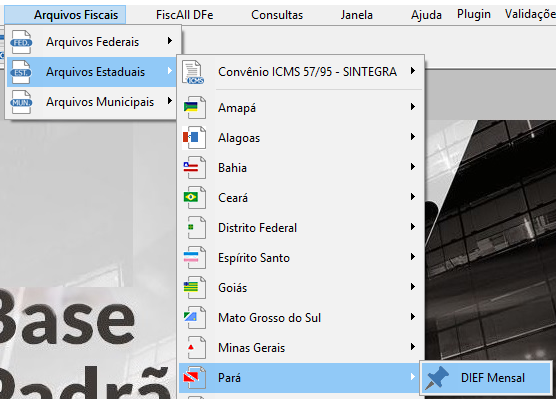Select the Espírito Santo entry

(301, 257)
